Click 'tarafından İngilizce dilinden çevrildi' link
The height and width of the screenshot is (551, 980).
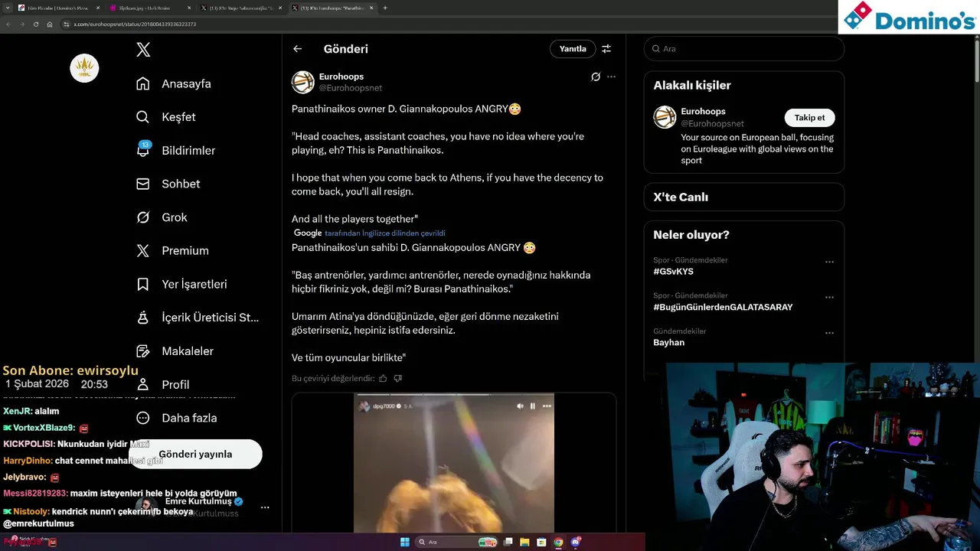click(384, 233)
